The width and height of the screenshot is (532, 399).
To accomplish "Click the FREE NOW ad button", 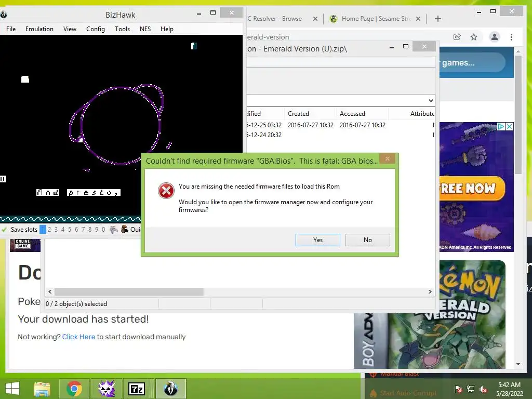I will click(472, 188).
